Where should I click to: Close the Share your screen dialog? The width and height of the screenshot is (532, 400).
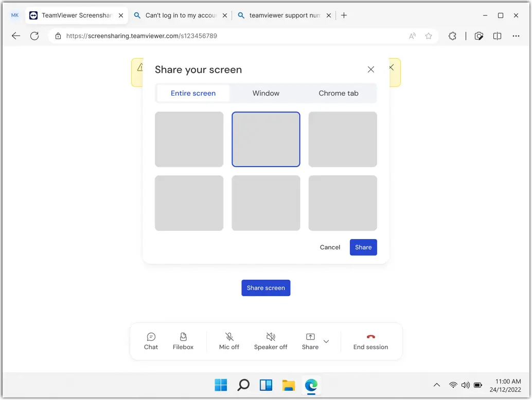tap(371, 69)
